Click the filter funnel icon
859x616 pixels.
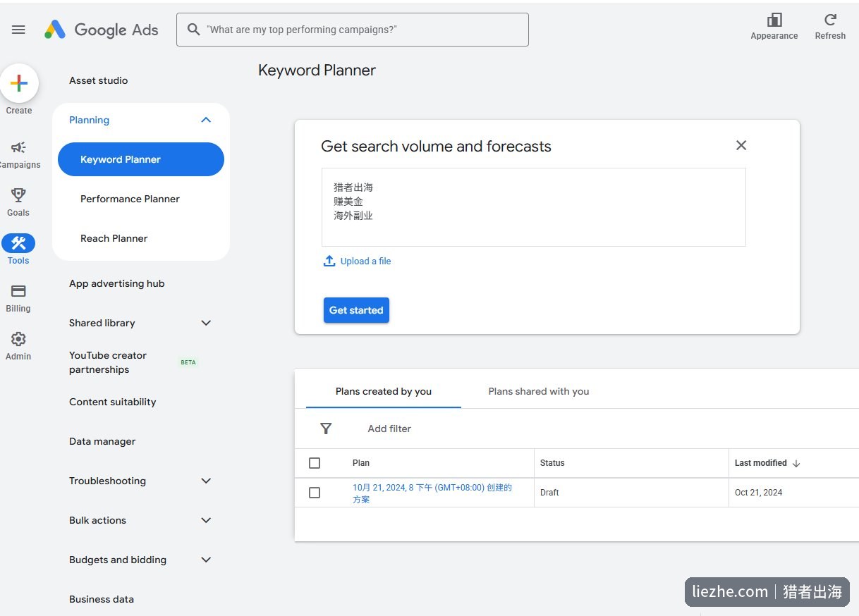326,429
